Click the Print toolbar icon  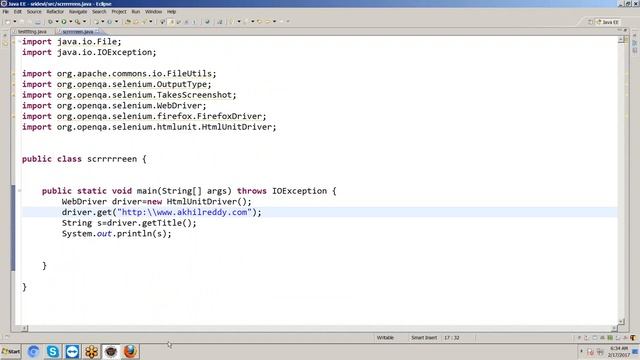coord(38,22)
